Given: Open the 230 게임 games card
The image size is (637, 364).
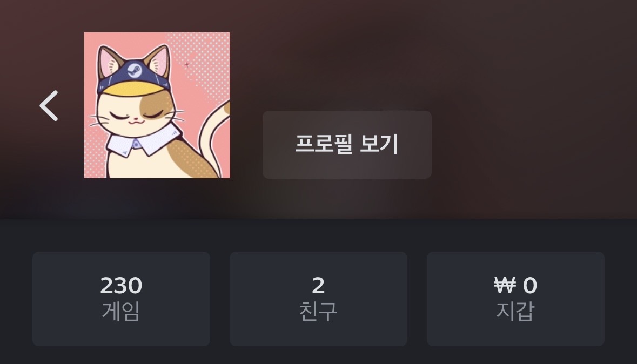Looking at the screenshot, I should (x=121, y=299).
